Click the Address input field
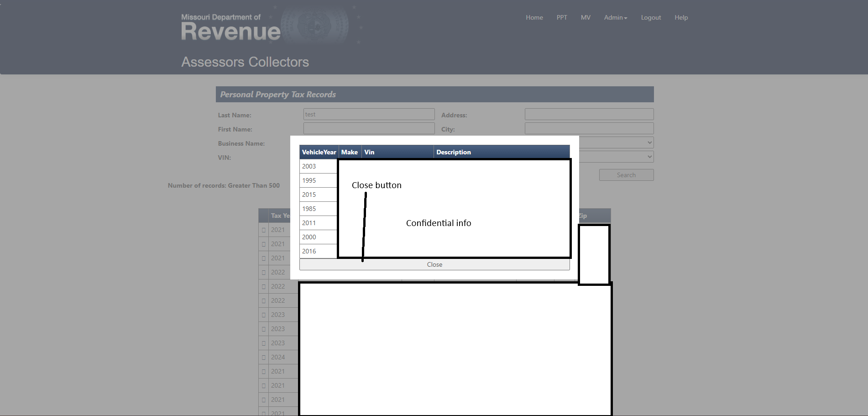 point(589,114)
